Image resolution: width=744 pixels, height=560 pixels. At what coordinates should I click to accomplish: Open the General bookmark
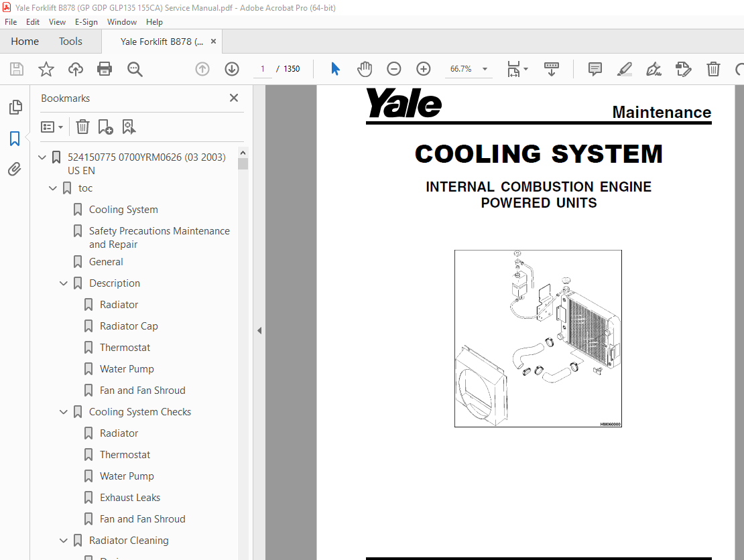(106, 262)
